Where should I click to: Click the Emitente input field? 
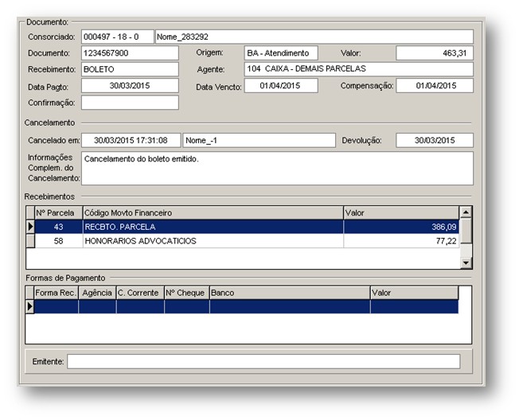(x=263, y=361)
